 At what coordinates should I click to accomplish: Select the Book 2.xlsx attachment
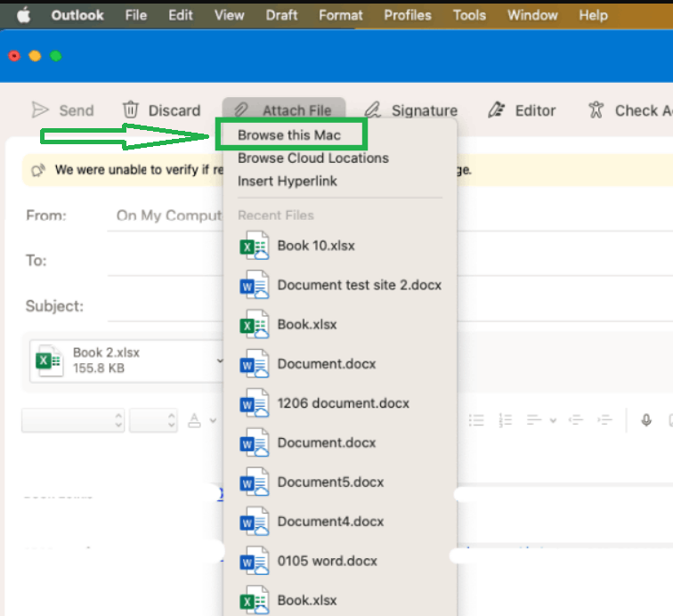tap(125, 361)
